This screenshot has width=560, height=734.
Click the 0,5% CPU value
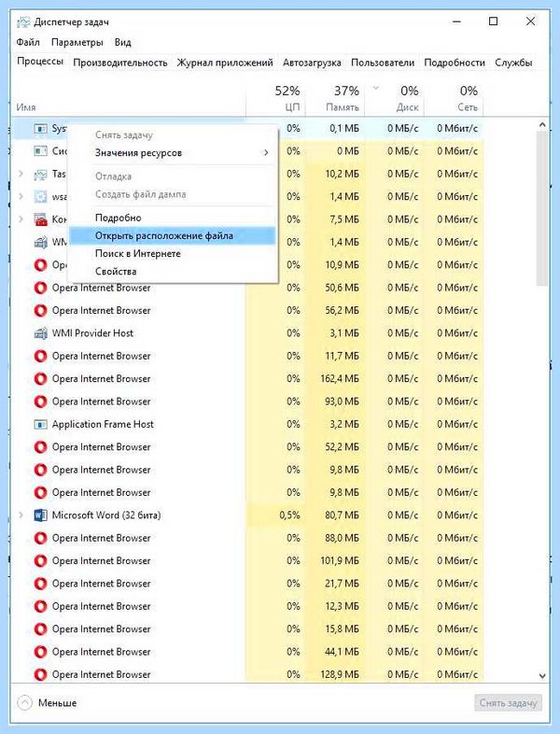click(x=289, y=515)
